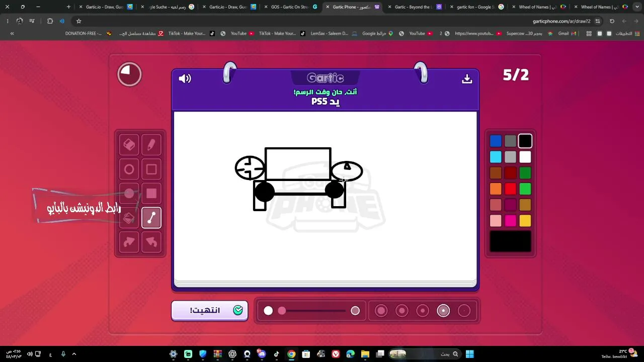Adjust the opacity slider track

coord(311,311)
